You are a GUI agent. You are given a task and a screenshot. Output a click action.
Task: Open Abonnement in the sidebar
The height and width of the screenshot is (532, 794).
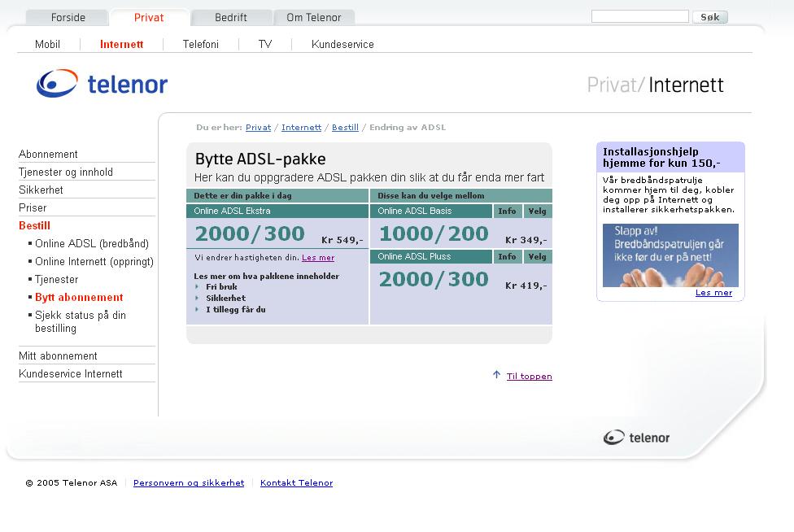point(48,154)
